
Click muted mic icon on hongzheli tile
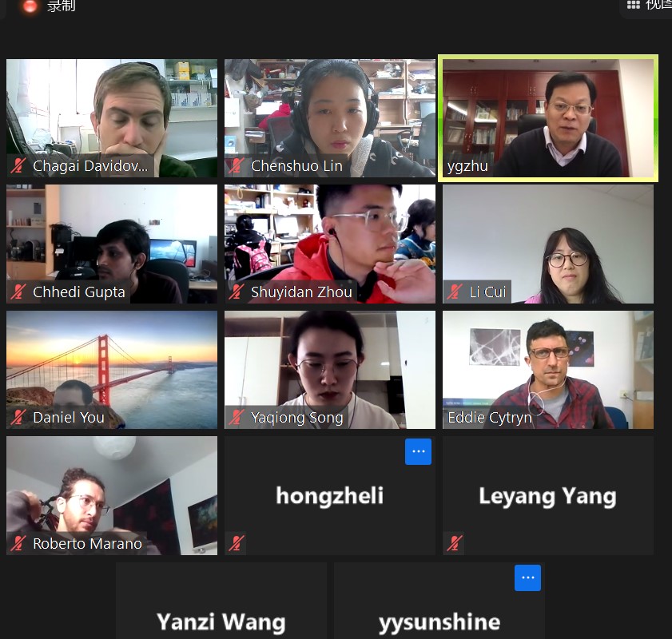(x=237, y=543)
